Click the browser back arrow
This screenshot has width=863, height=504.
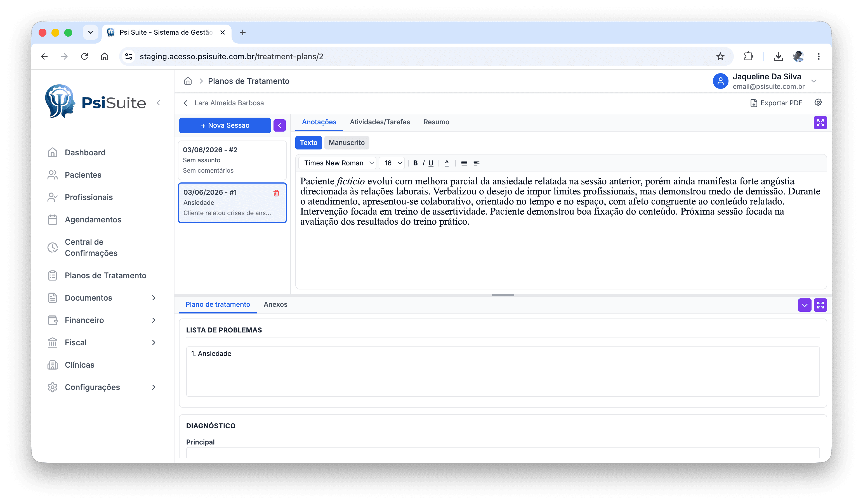click(44, 56)
